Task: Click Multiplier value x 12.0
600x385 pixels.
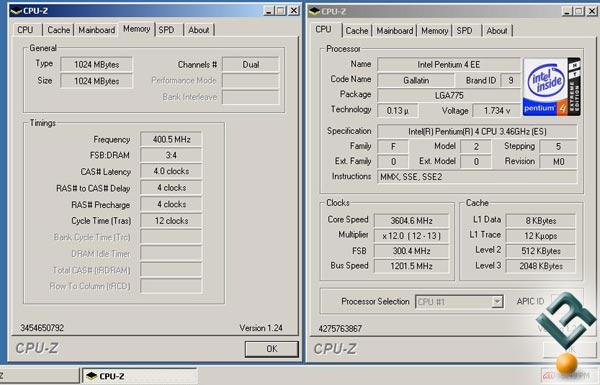Action: click(x=411, y=236)
